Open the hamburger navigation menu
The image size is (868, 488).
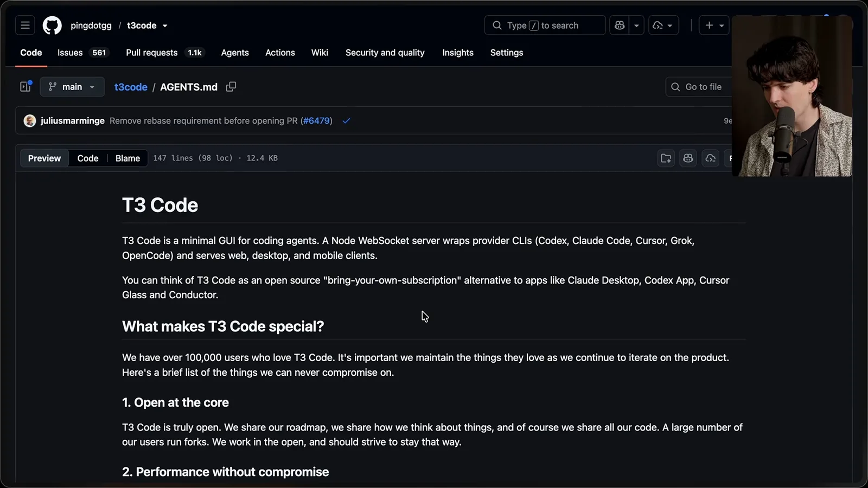click(25, 25)
